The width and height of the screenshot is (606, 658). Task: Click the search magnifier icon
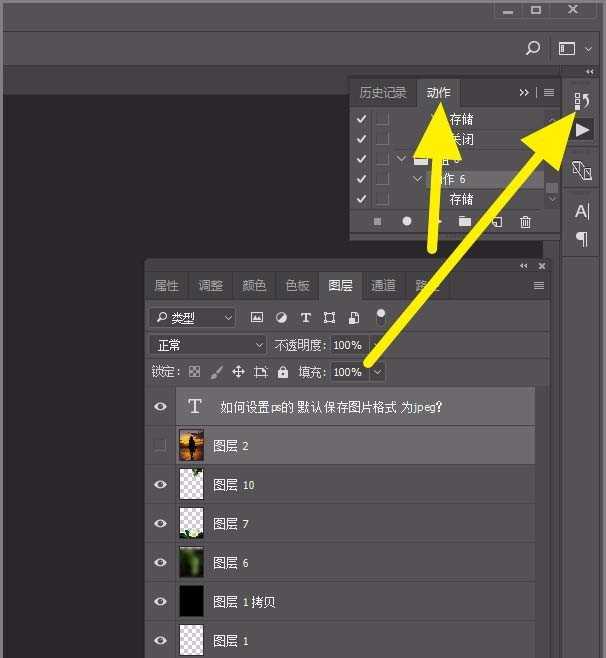pos(533,48)
